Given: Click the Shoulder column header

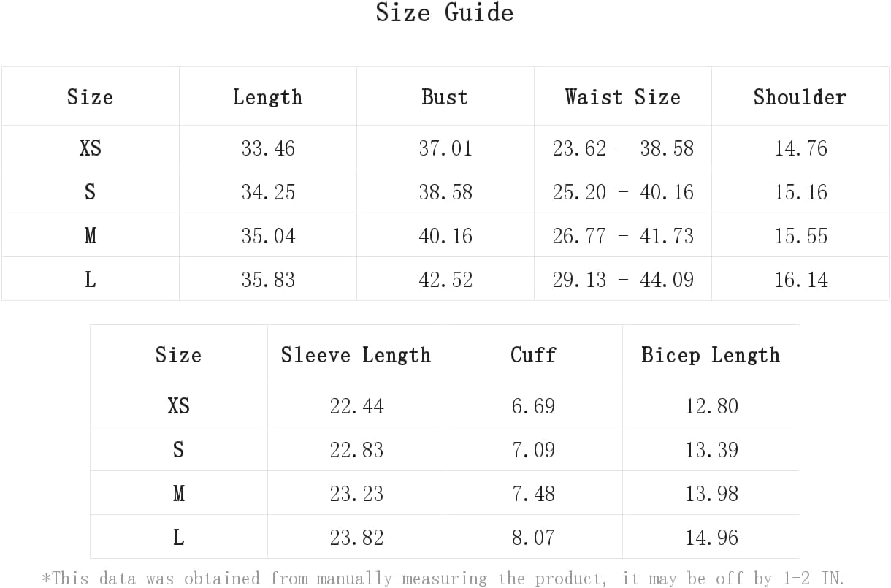Looking at the screenshot, I should [x=800, y=97].
